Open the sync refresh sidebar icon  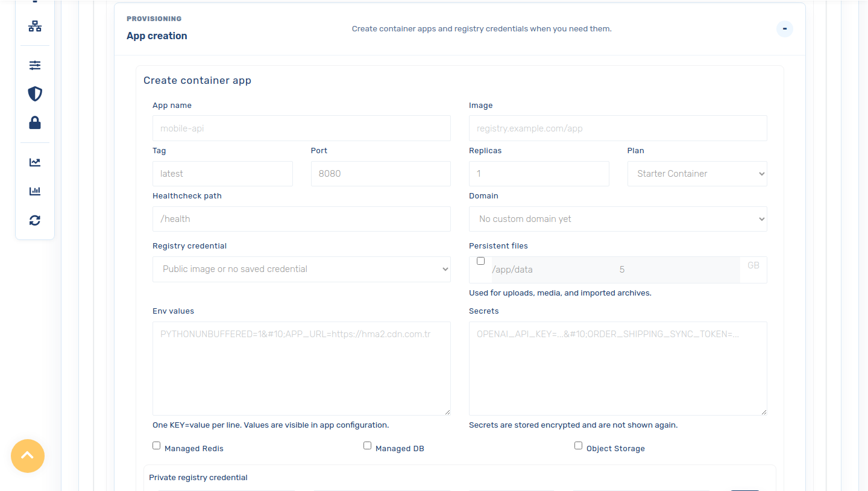tap(35, 220)
